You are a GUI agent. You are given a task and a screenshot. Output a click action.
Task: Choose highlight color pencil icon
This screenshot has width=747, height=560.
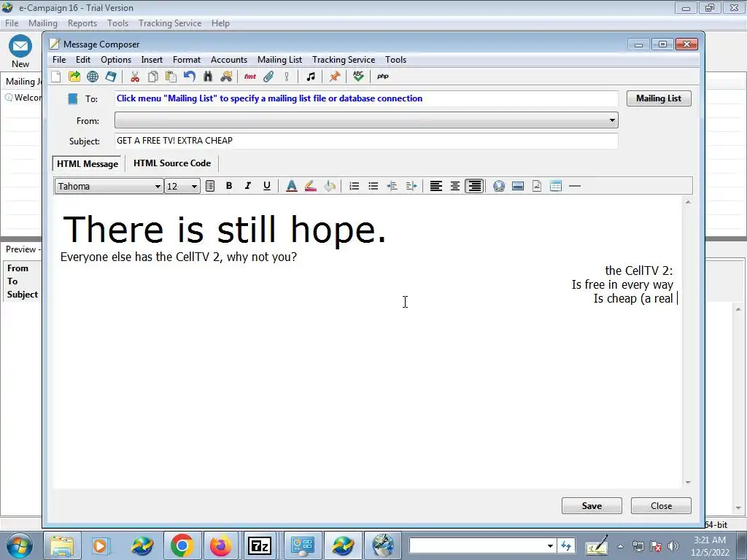click(311, 186)
